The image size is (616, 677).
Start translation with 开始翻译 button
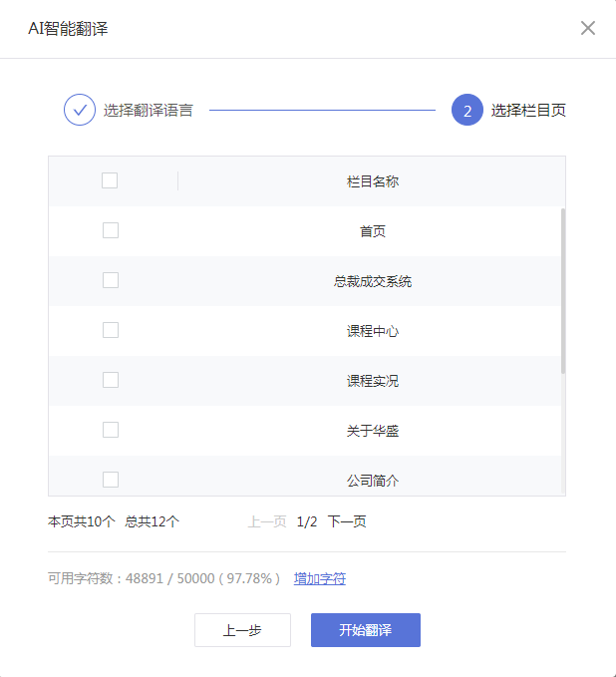365,630
